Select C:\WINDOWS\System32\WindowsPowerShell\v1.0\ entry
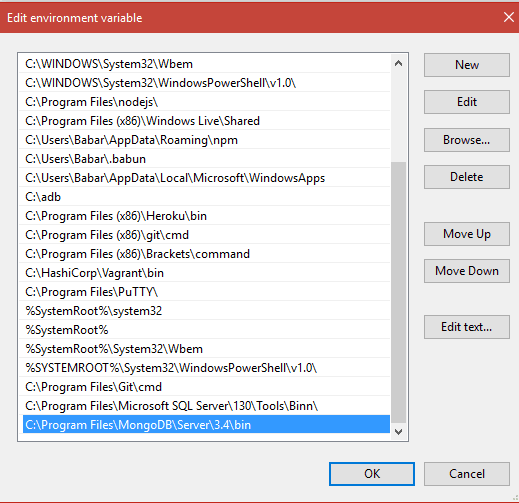The image size is (519, 503). tap(205, 83)
